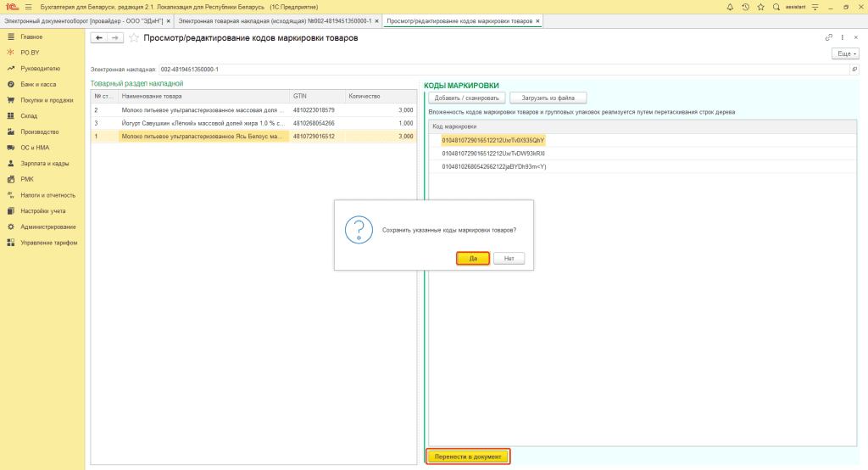Click Перенести в документ button
The width and height of the screenshot is (868, 470).
pyautogui.click(x=467, y=456)
